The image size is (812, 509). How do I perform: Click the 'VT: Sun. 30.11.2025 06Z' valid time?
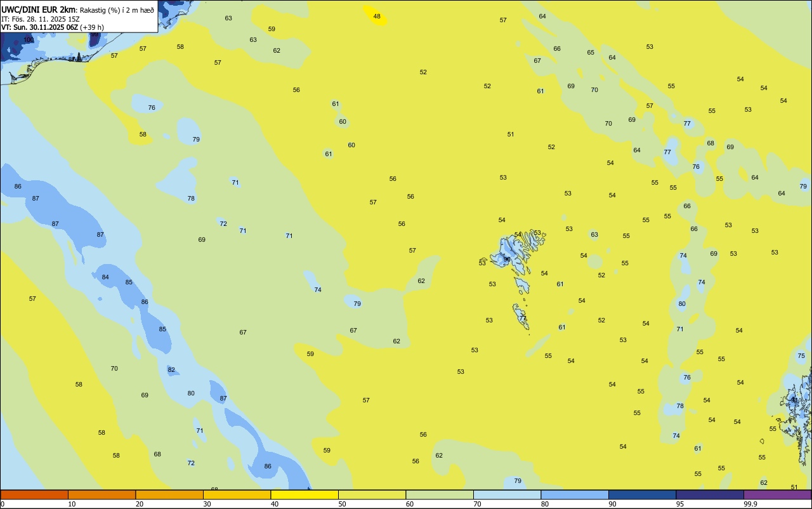pyautogui.click(x=39, y=27)
